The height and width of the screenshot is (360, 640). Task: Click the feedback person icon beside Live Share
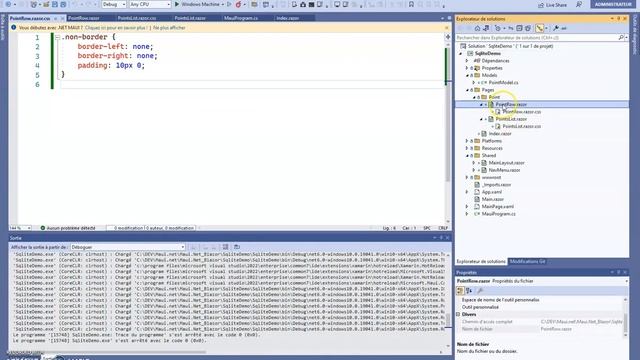[x=578, y=4]
